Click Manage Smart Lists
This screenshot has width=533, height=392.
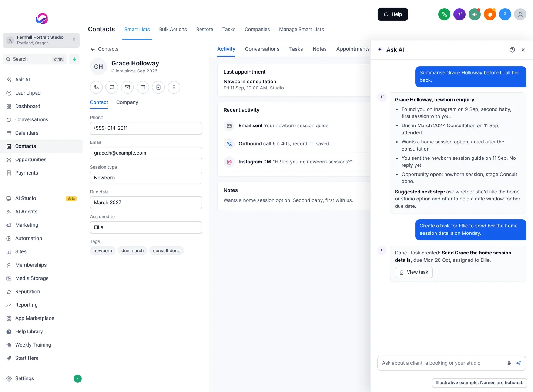click(x=301, y=30)
